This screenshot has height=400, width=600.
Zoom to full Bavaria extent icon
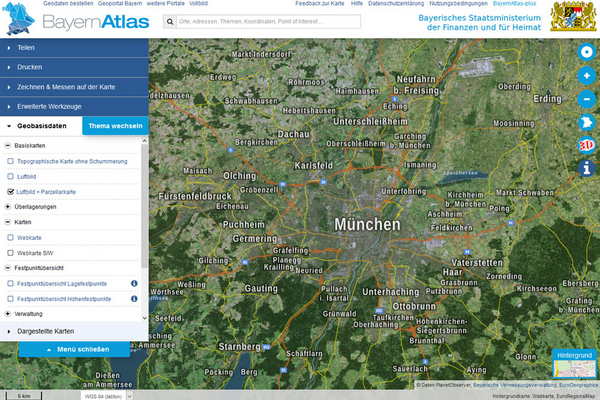click(x=586, y=122)
